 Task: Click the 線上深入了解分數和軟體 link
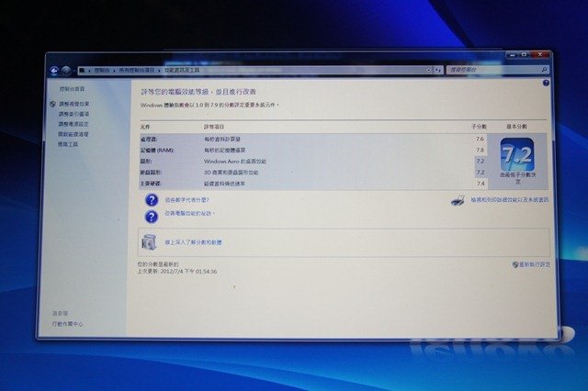194,242
